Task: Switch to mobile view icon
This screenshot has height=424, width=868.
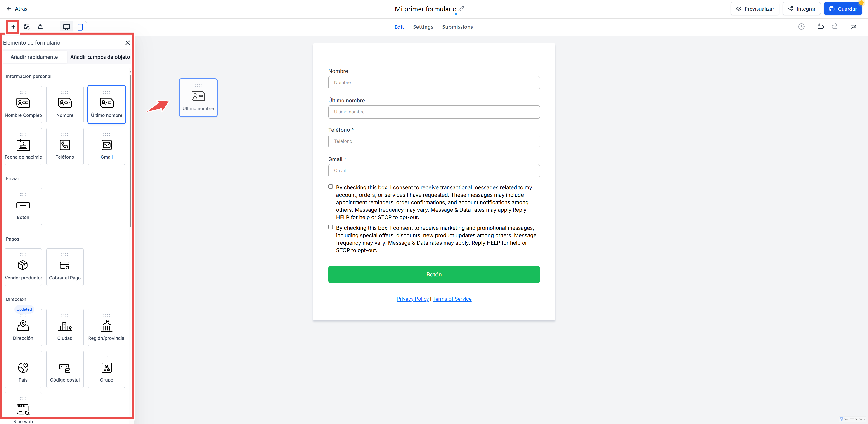Action: [80, 27]
